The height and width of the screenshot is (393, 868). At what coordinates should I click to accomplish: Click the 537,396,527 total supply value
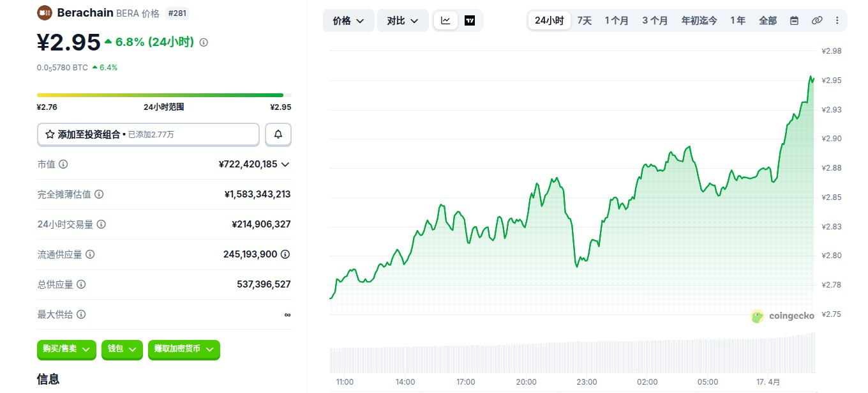(x=264, y=284)
